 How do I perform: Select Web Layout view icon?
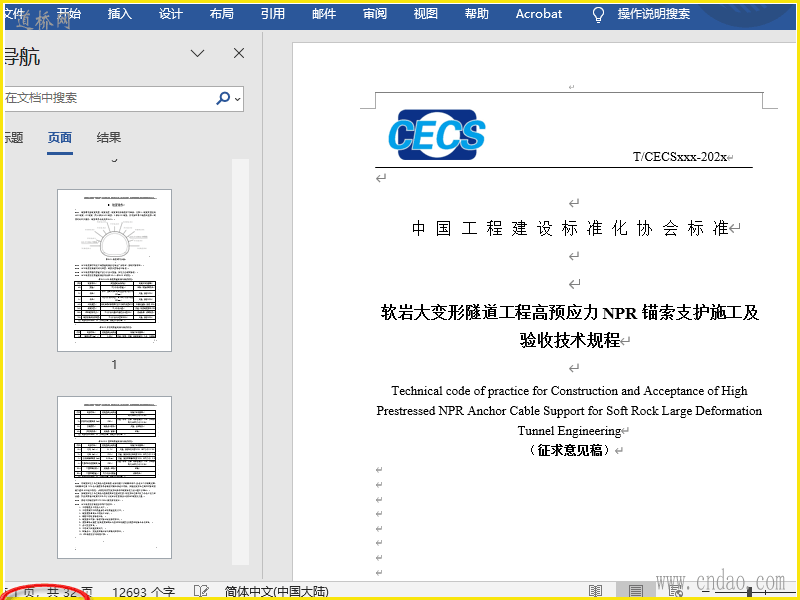pyautogui.click(x=676, y=591)
